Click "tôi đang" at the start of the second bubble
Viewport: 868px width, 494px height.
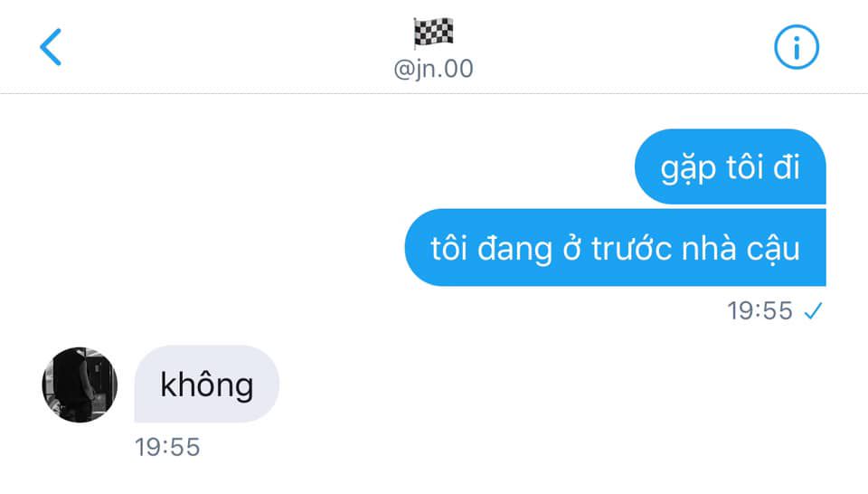click(x=491, y=249)
